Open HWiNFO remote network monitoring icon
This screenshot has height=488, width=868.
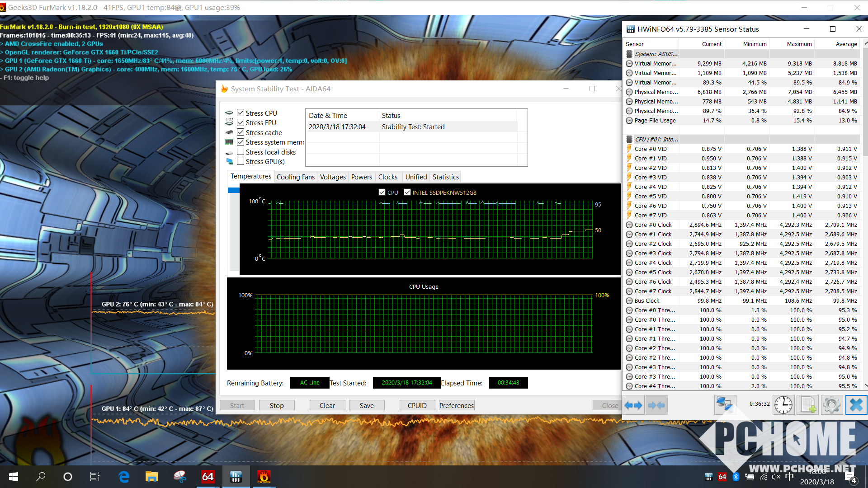(x=725, y=404)
